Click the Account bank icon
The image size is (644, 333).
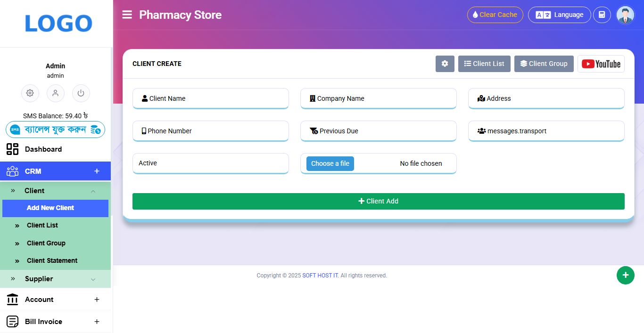(x=12, y=300)
